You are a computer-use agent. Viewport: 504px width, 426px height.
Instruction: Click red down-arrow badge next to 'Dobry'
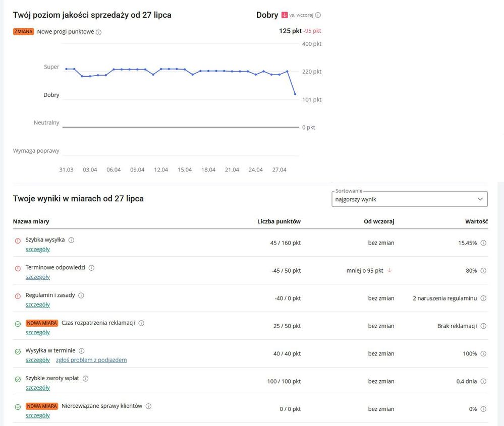coord(285,15)
